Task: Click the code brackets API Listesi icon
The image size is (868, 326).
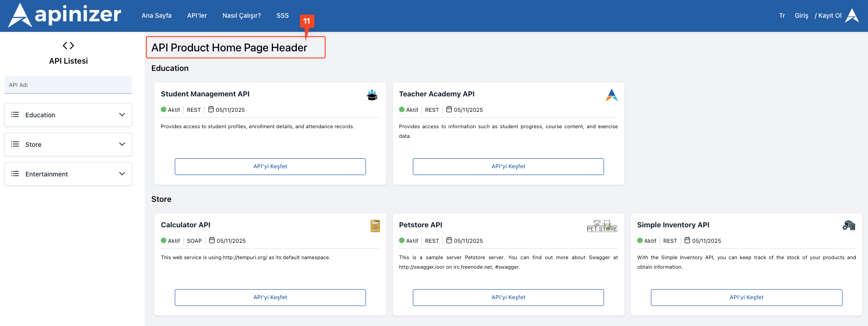Action: (x=68, y=45)
